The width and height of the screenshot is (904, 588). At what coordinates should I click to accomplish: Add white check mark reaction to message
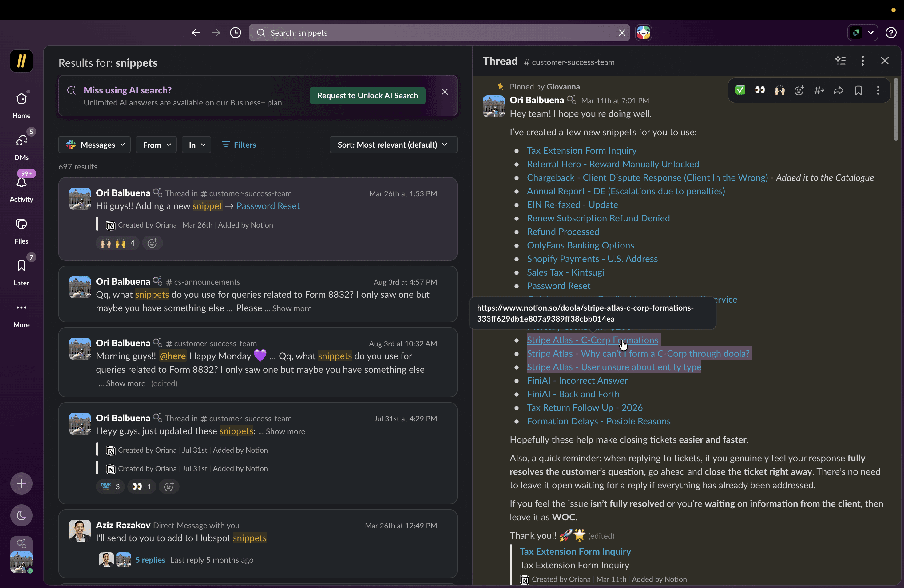click(740, 90)
